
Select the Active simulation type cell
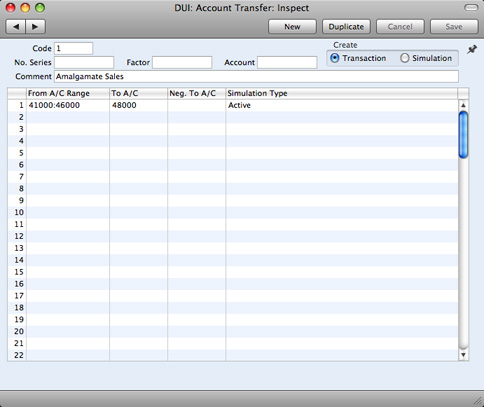point(342,105)
